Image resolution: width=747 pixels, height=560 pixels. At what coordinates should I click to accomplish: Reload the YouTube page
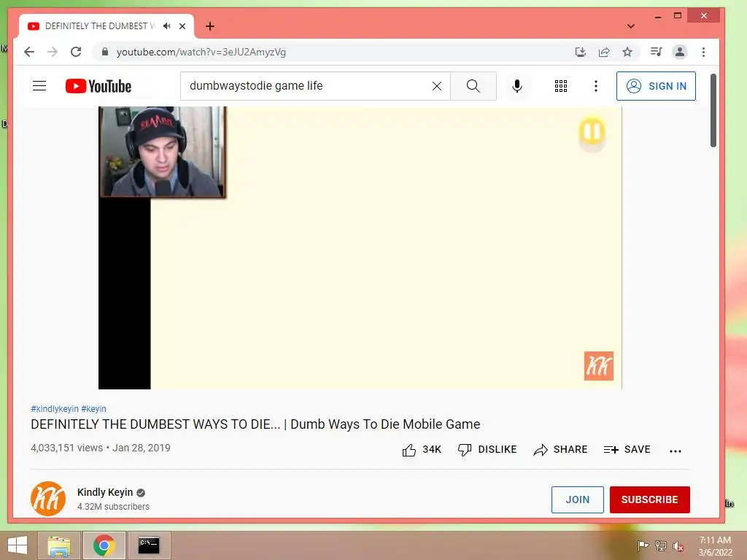click(76, 52)
